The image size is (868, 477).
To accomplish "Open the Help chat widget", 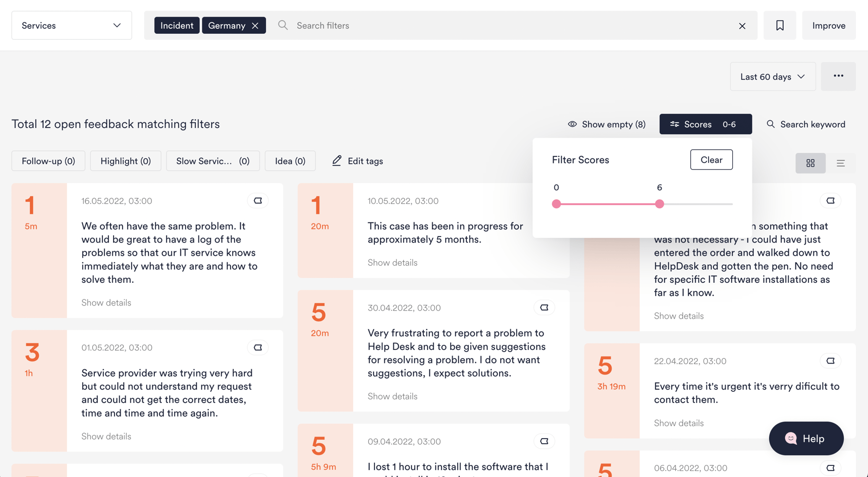I will coord(805,438).
